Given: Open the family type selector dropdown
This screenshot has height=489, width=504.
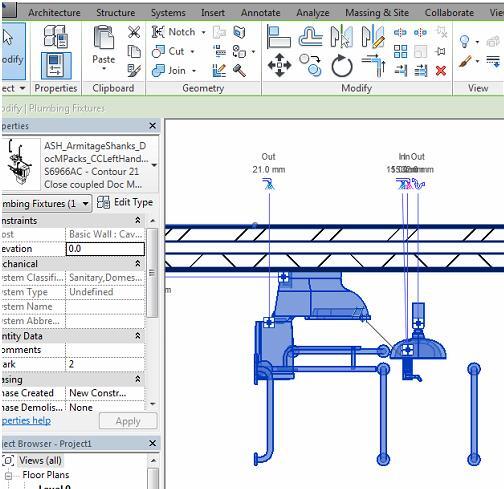Looking at the screenshot, I should click(x=154, y=165).
